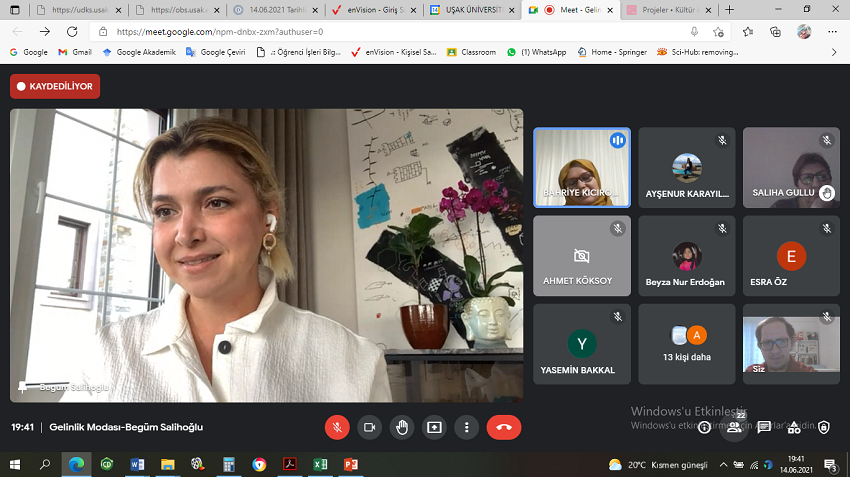Image resolution: width=850 pixels, height=477 pixels.
Task: Select the ESRA ÖZ participant tile
Action: coord(791,256)
